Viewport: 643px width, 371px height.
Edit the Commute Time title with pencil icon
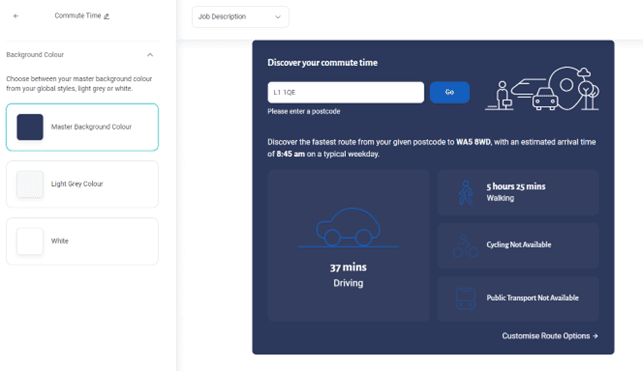click(x=107, y=16)
